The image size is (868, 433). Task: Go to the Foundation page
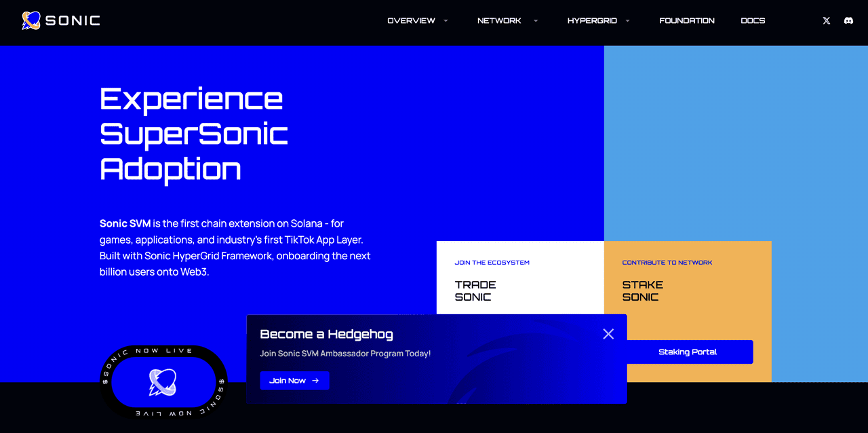point(687,21)
